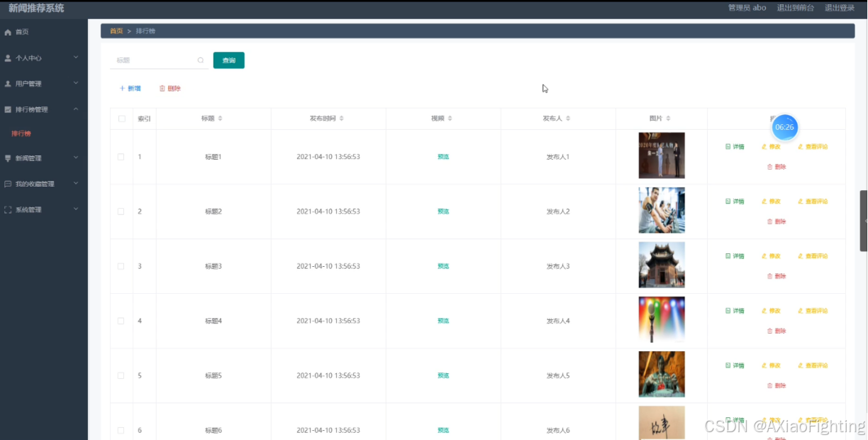868x440 pixels.
Task: Click 删除 in the 标题3 row
Action: (x=777, y=276)
